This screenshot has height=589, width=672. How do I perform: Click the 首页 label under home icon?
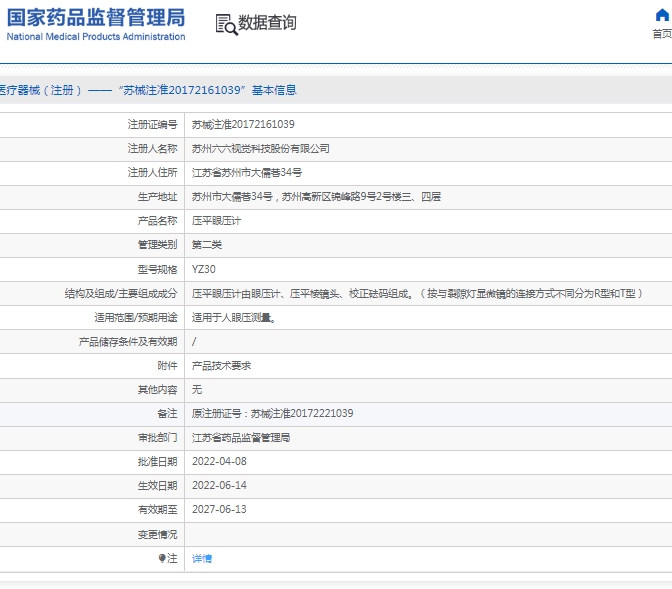[662, 33]
